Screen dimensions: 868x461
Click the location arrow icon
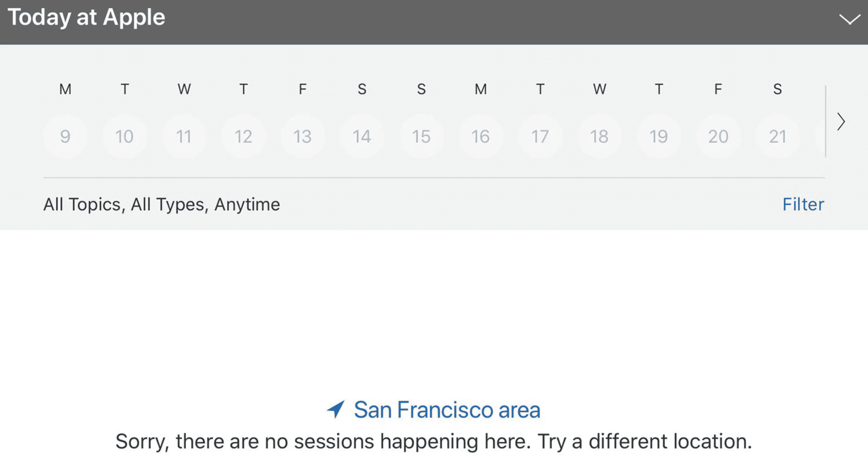tap(336, 409)
